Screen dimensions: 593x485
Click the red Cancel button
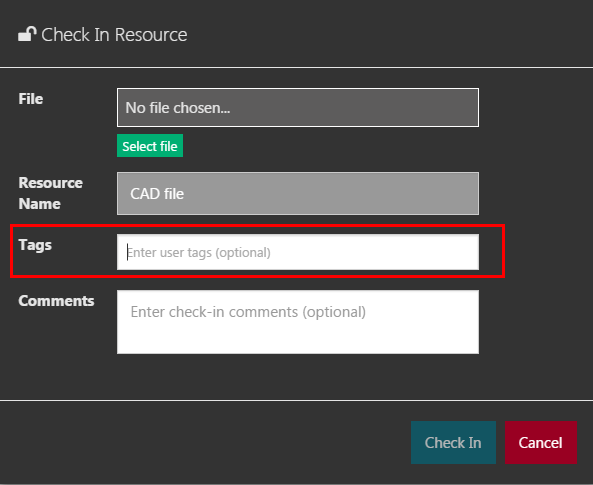[541, 442]
